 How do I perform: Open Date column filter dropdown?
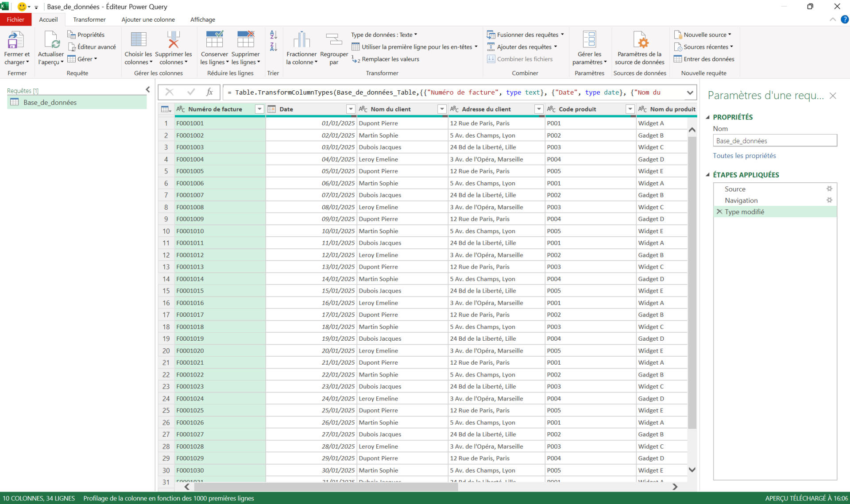(x=350, y=109)
